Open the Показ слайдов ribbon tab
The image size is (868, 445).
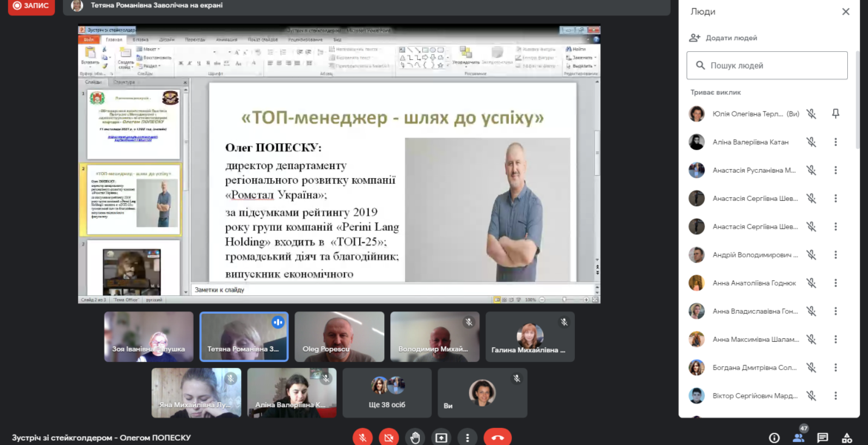(x=263, y=40)
